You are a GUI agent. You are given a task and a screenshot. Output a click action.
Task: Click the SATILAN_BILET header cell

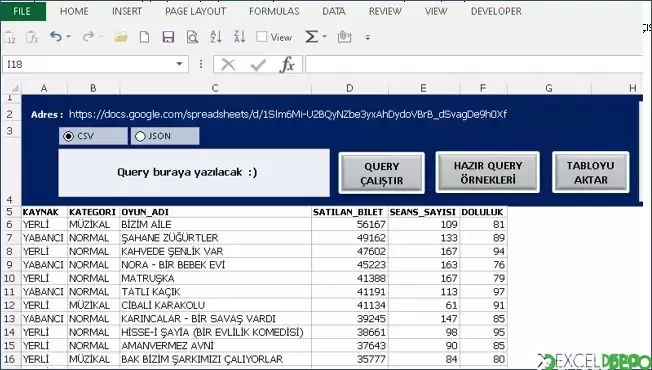click(349, 212)
